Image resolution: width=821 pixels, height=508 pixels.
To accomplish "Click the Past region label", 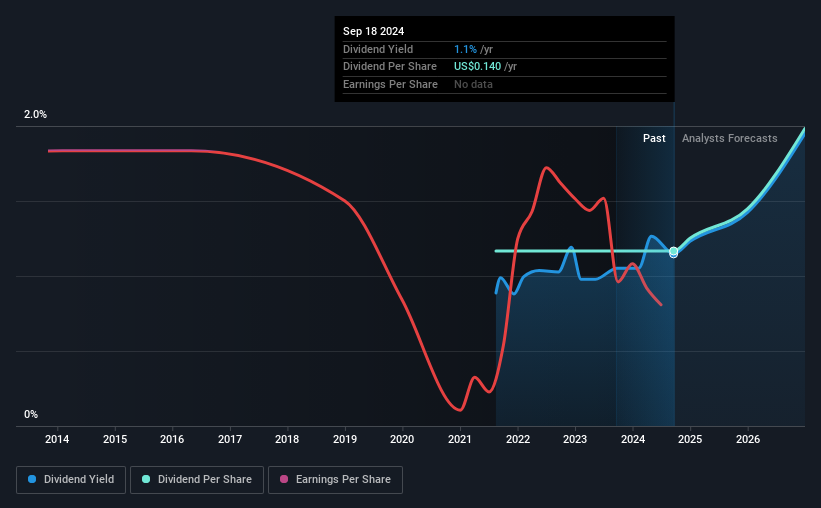I will [654, 138].
